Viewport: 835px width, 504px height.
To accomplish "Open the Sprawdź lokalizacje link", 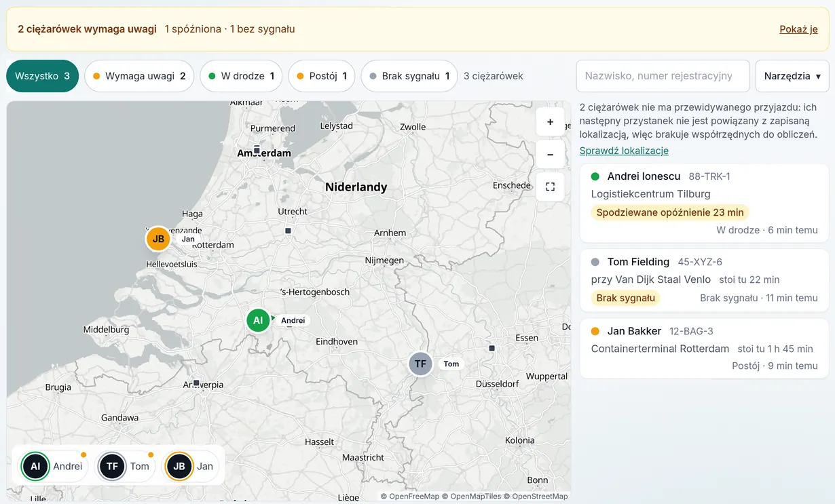I will (624, 151).
